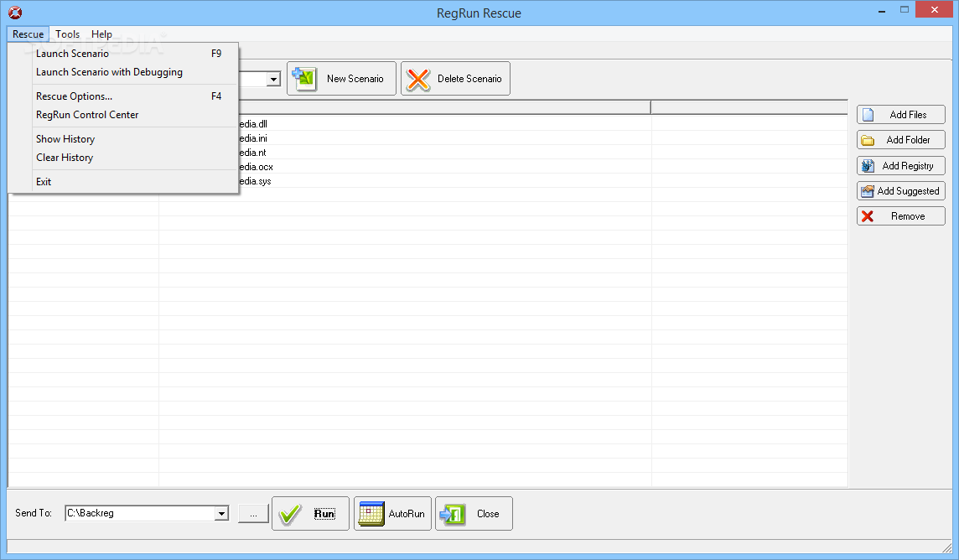Select the row ending in edia.dll

point(428,124)
